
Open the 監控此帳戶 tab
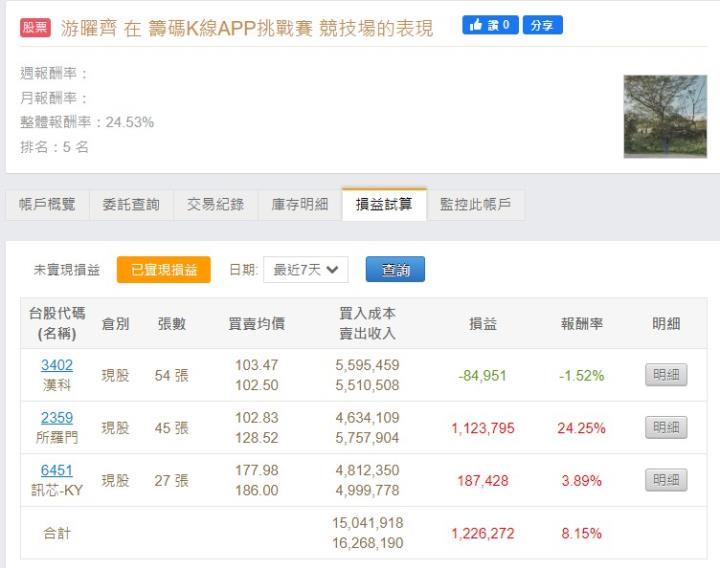(475, 204)
